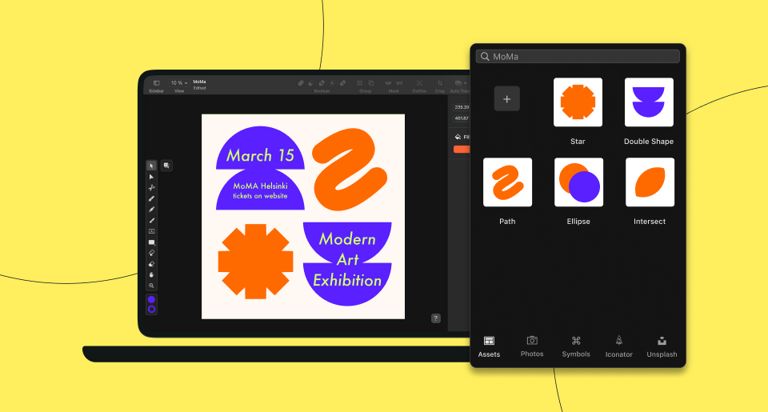Image resolution: width=768 pixels, height=412 pixels.
Task: Click the Fill bucket icon in inspector
Action: pyautogui.click(x=458, y=137)
